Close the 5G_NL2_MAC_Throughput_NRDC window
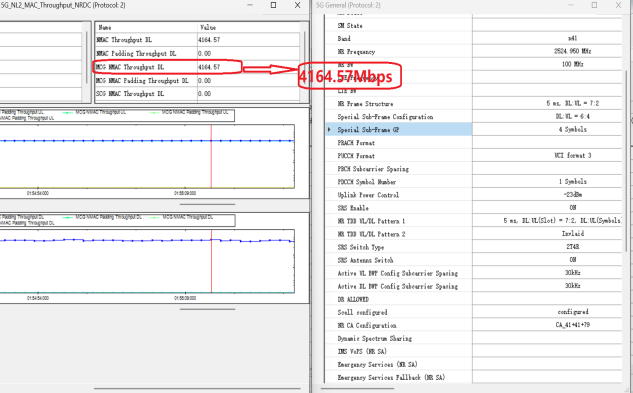 pos(298,5)
